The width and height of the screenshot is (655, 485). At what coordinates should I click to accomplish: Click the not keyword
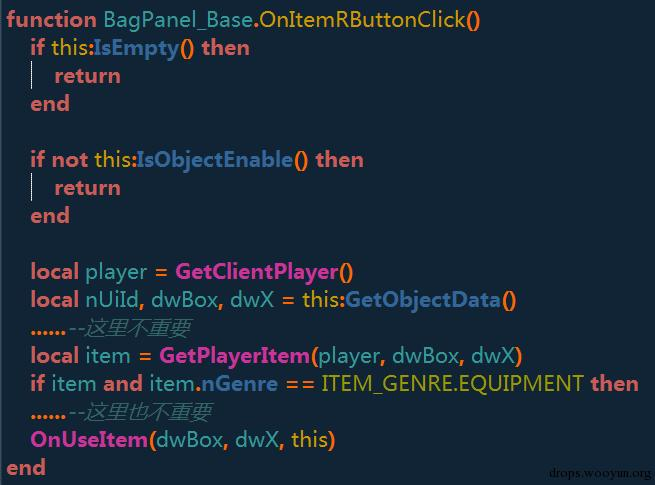tap(70, 160)
